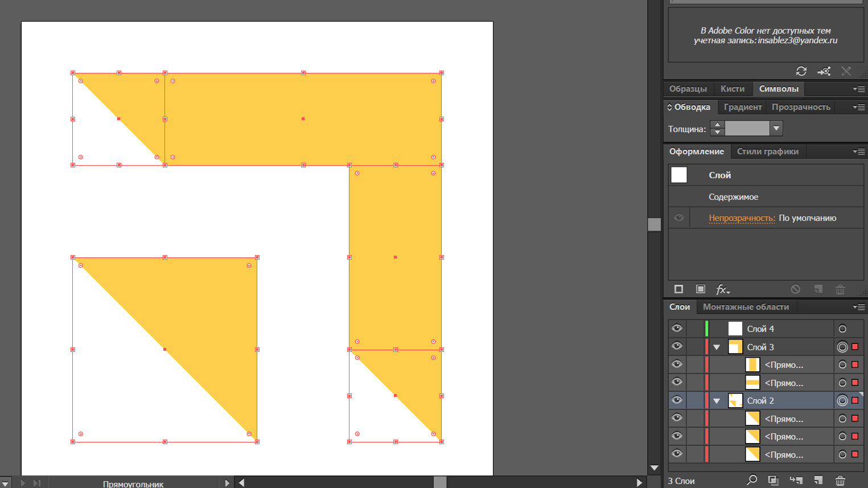This screenshot has height=488, width=868.
Task: Click the Adobe Color share-to-web icon
Action: tap(824, 71)
